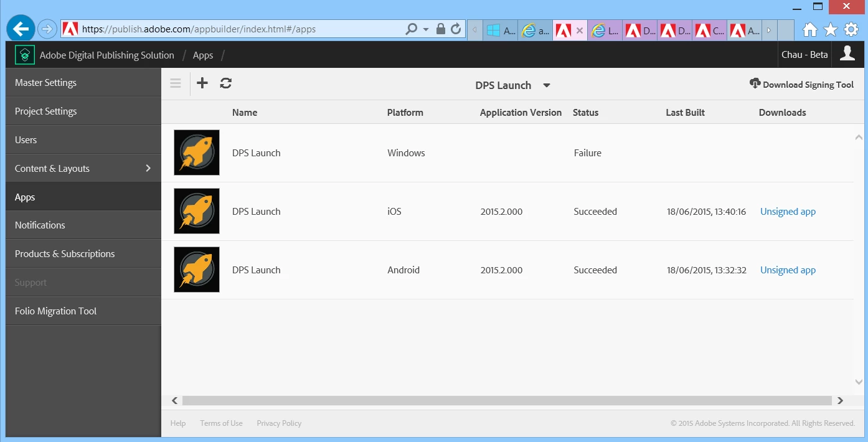Click the Download Signing Tool button
Image resolution: width=868 pixels, height=442 pixels.
coord(802,85)
